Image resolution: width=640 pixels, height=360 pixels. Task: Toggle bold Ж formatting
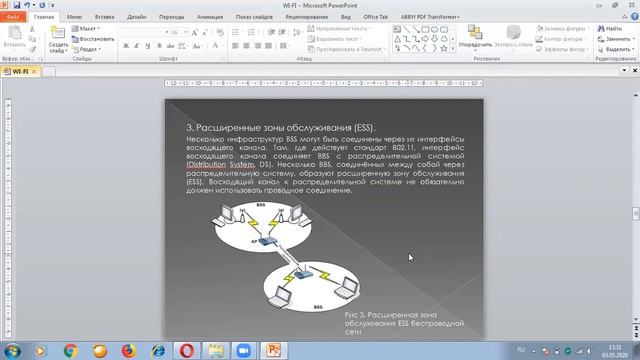tap(126, 46)
